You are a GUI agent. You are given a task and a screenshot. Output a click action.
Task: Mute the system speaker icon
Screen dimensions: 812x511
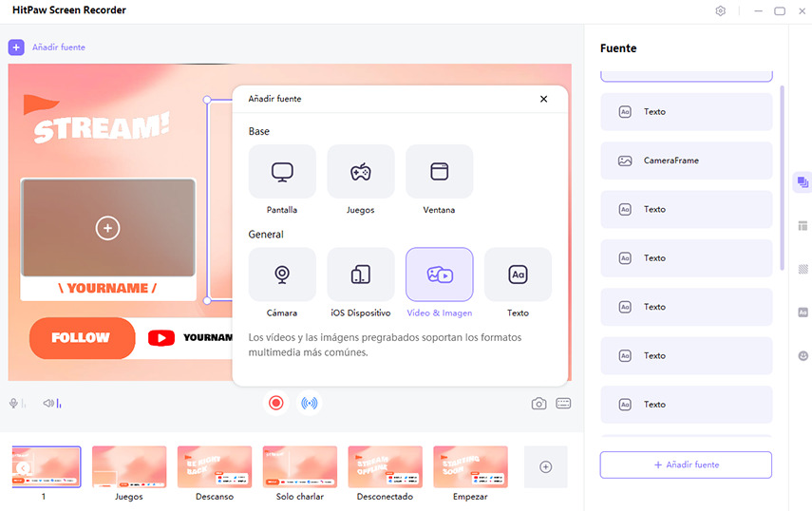[48, 403]
